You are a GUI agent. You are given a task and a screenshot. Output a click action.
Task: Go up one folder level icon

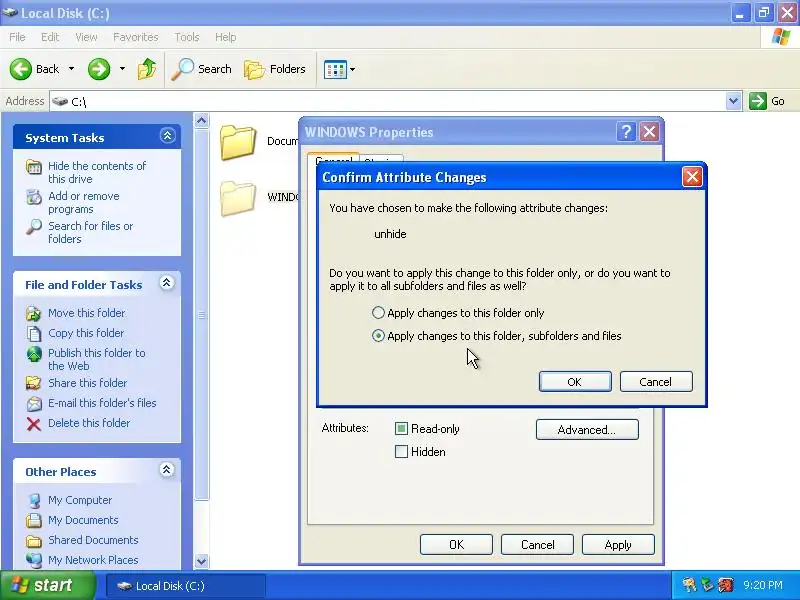[147, 69]
